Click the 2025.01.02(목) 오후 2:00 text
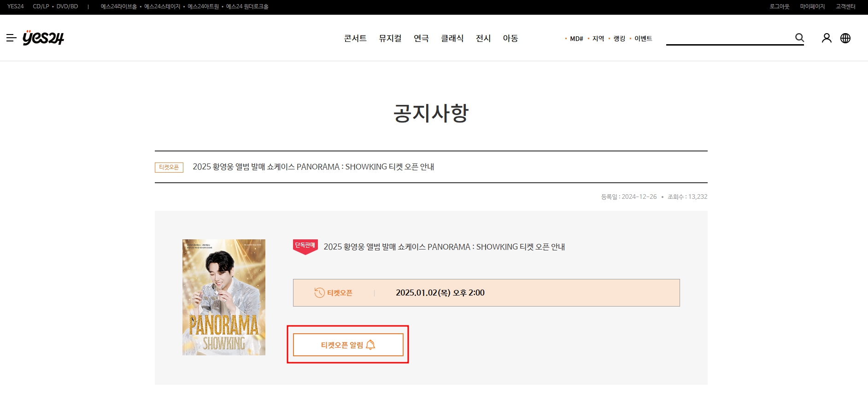The width and height of the screenshot is (868, 400). tap(440, 293)
